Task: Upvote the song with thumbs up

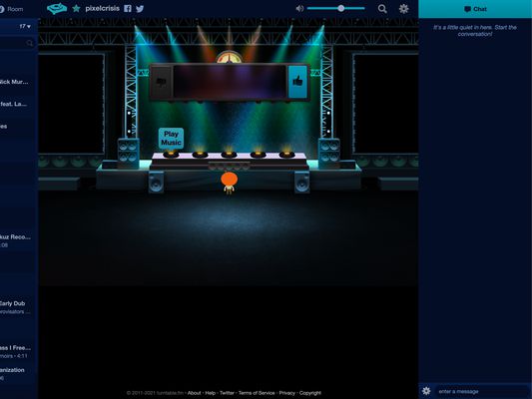Action: click(297, 82)
